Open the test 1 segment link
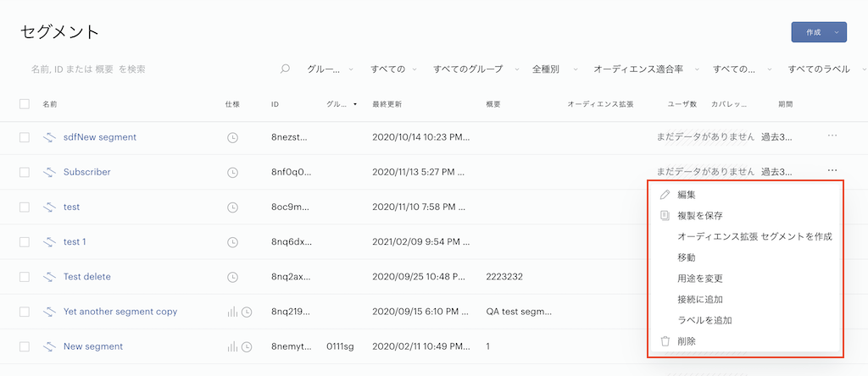 pos(75,241)
